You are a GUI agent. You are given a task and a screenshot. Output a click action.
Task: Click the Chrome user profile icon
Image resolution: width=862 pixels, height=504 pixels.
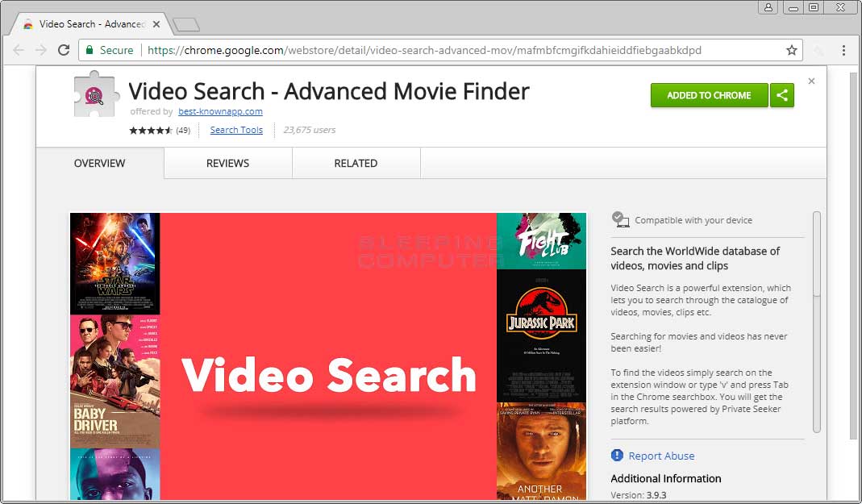click(768, 7)
